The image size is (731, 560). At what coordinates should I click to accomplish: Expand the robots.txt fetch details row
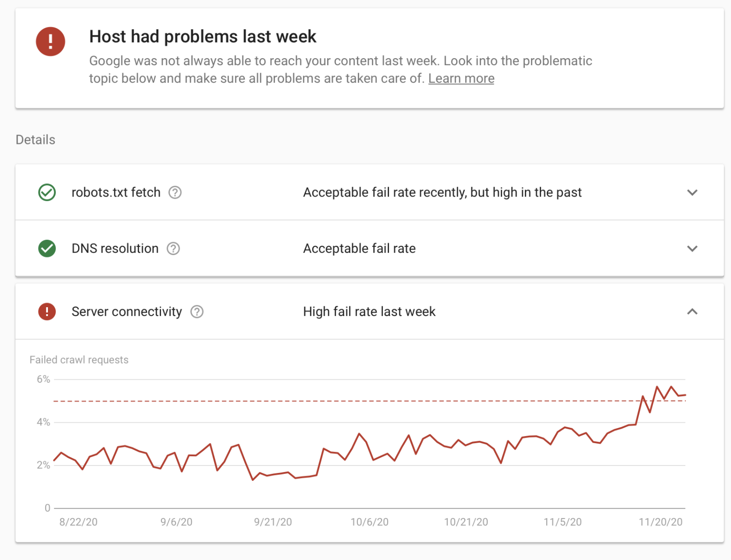click(x=692, y=192)
